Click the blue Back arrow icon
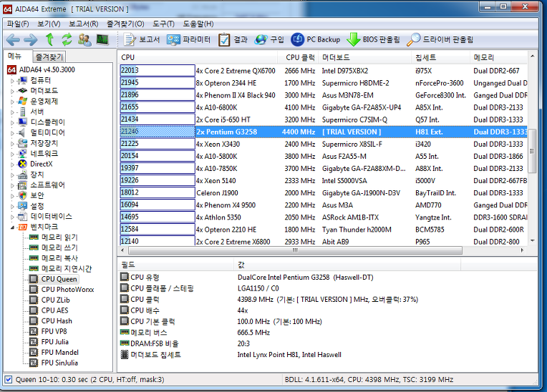Viewport: 547px width, 392px height. 13,40
